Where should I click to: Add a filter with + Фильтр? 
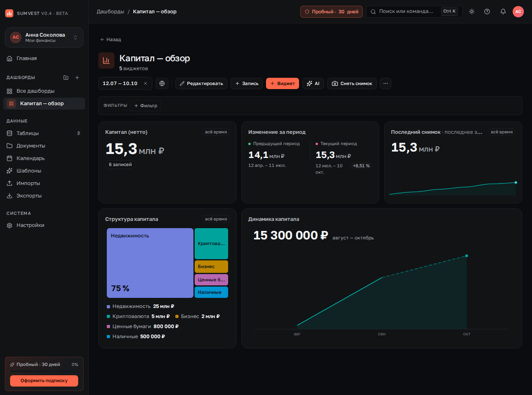coord(145,106)
